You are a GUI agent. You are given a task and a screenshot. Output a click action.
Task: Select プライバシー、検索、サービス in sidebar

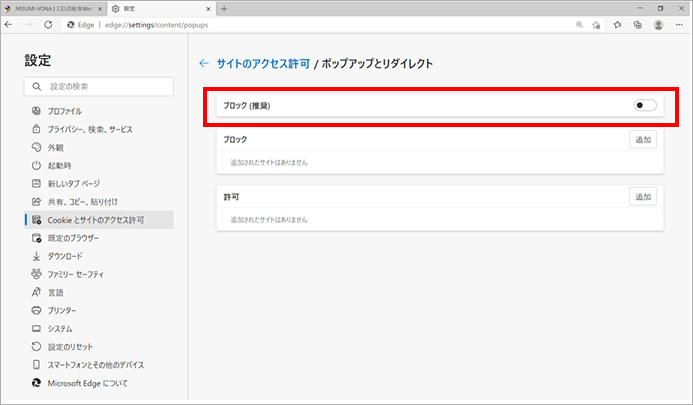pos(90,129)
